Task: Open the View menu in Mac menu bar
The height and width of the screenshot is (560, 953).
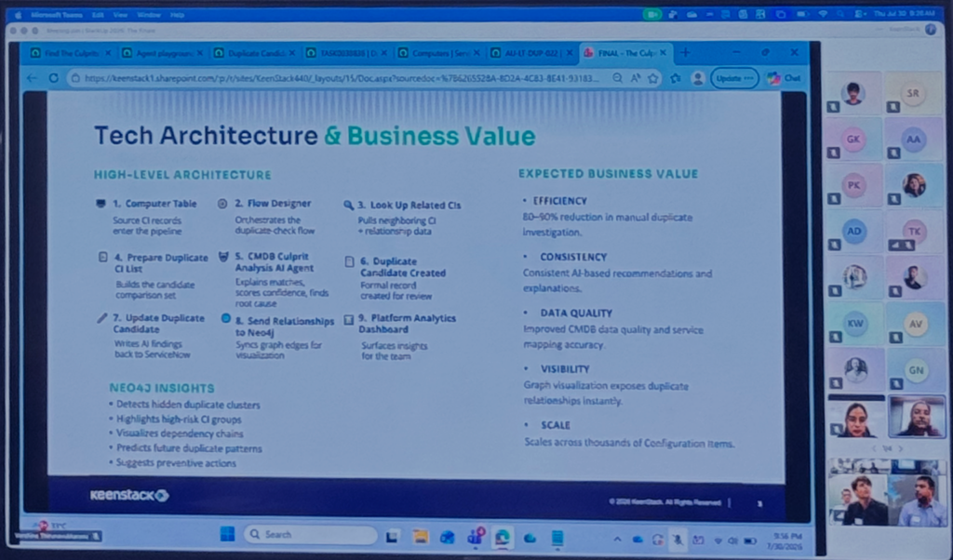Action: point(120,15)
